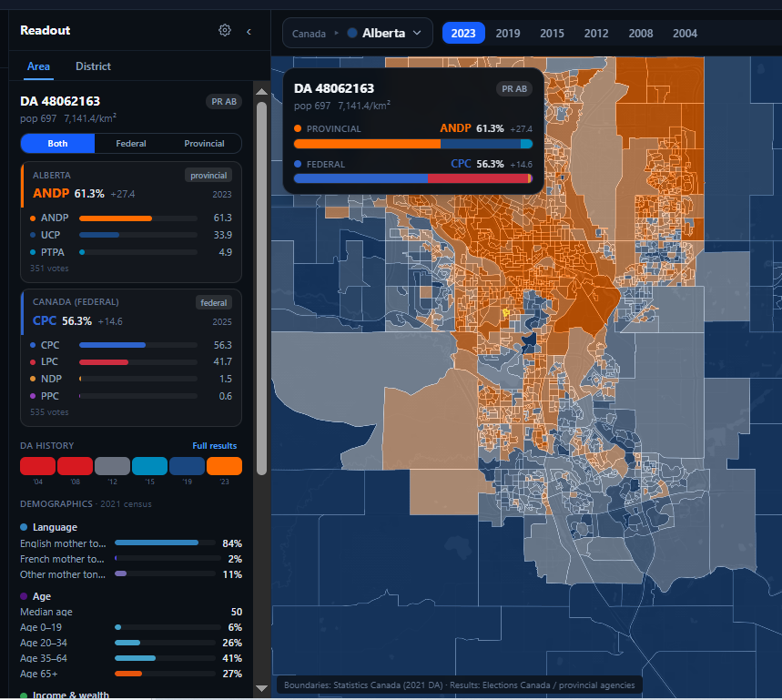Switch to the District tab

tap(93, 66)
